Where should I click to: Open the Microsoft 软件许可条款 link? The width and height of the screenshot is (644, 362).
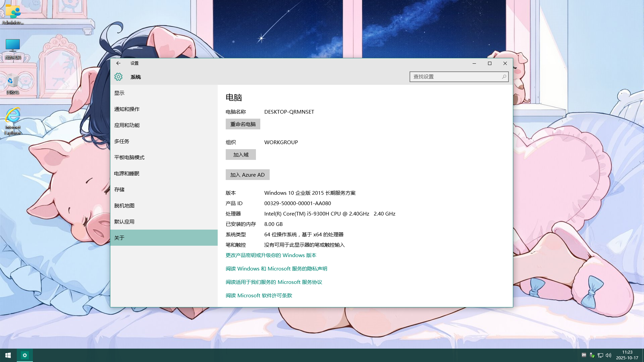tap(259, 295)
